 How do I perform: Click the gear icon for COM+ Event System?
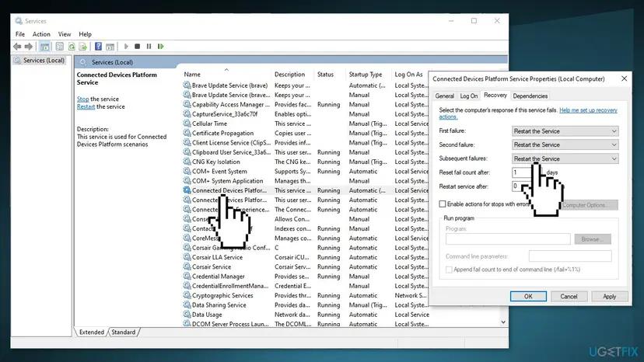point(187,171)
